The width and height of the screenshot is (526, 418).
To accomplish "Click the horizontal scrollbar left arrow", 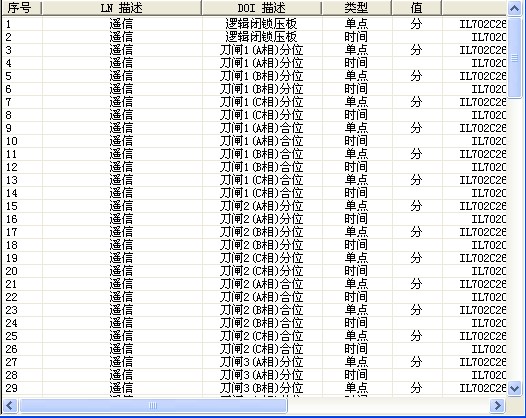I will coord(10,406).
